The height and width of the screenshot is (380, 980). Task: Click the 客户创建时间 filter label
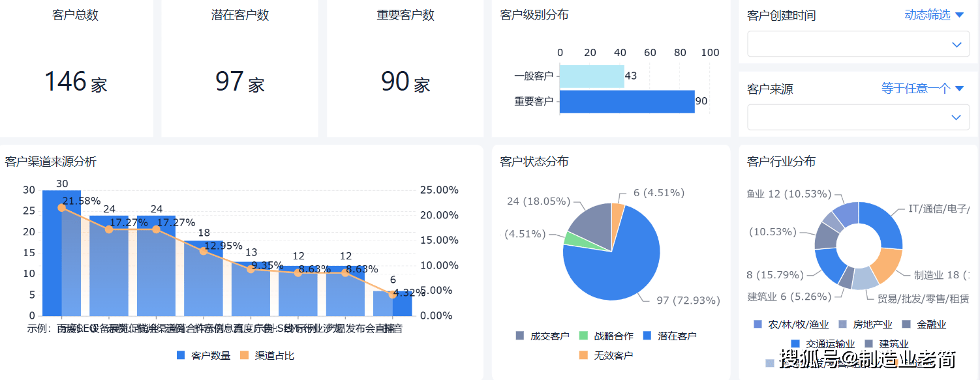[x=782, y=15]
